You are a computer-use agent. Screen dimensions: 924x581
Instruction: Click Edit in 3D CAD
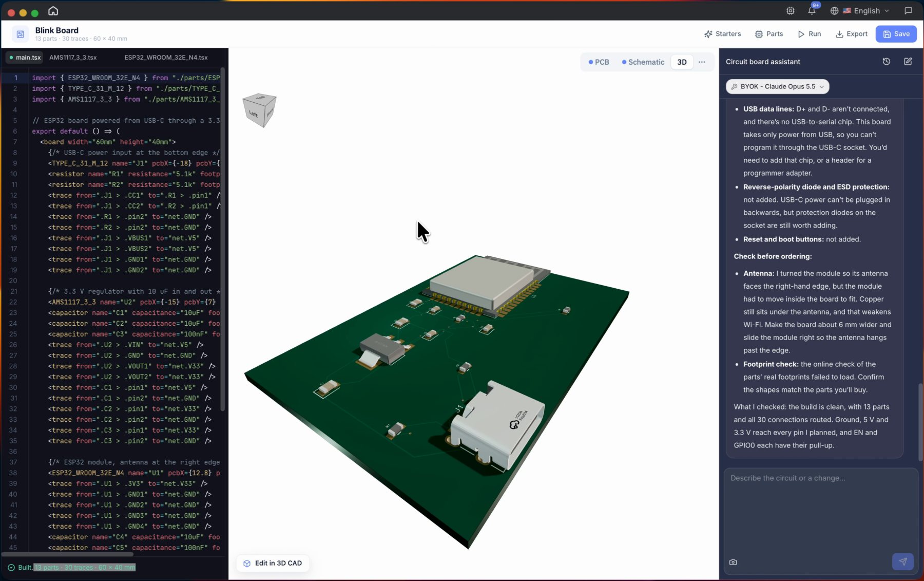click(273, 563)
